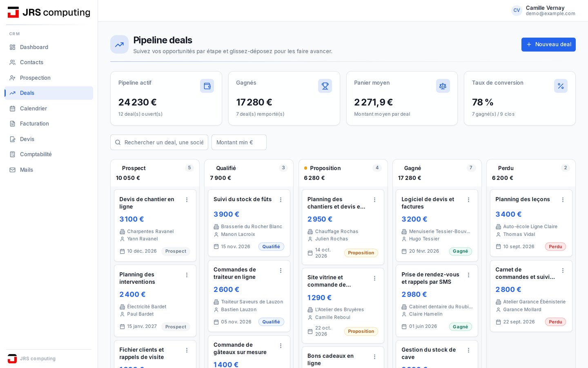Click the 3100 € deal amount

131,219
